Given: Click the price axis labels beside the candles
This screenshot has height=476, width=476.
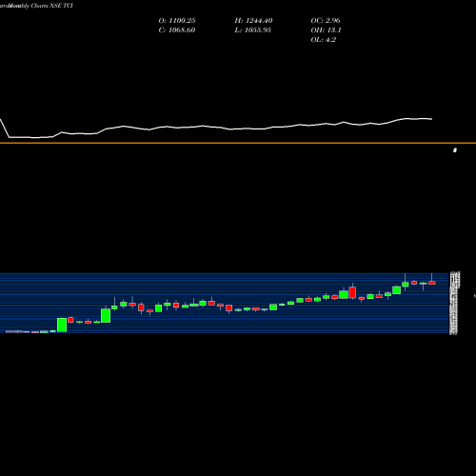Looking at the screenshot, I should coord(454,303).
